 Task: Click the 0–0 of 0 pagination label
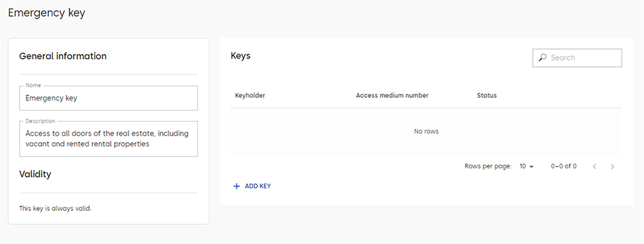tap(564, 166)
